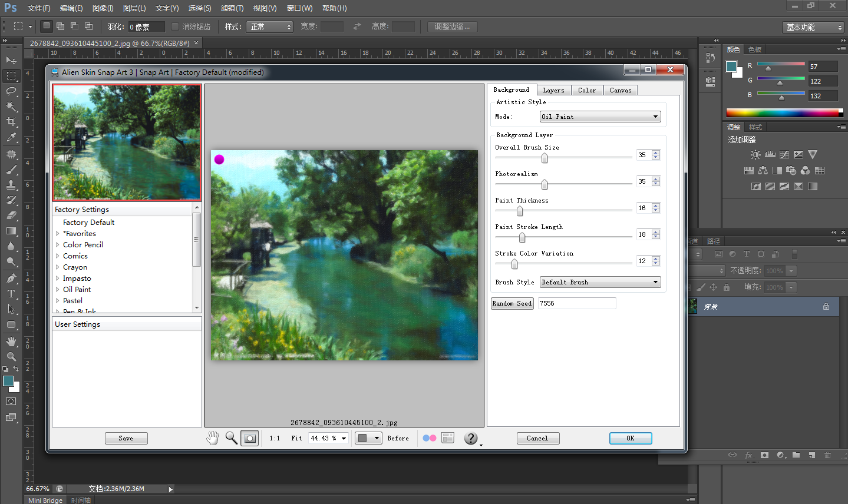The image size is (848, 504).
Task: Expand the Comics settings group
Action: [57, 256]
